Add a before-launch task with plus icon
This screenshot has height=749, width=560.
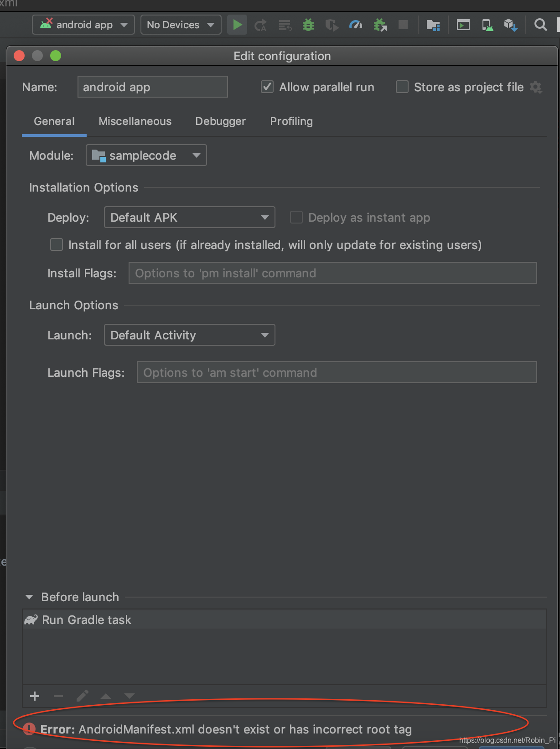click(x=35, y=696)
